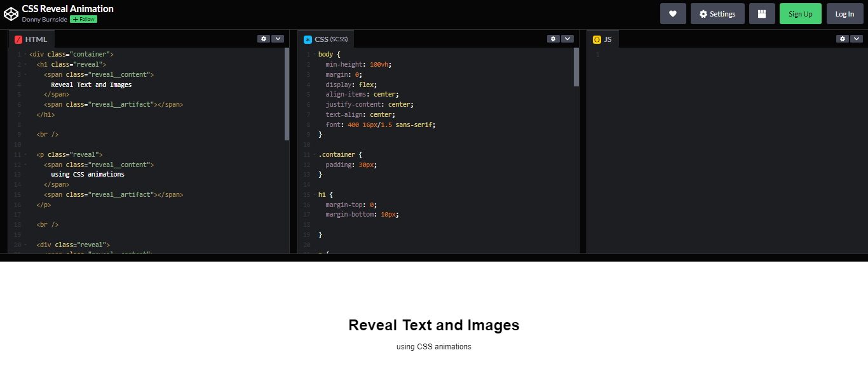Screen dimensions: 868x383
Task: Expand the HTML editor chevron menu
Action: pos(278,39)
